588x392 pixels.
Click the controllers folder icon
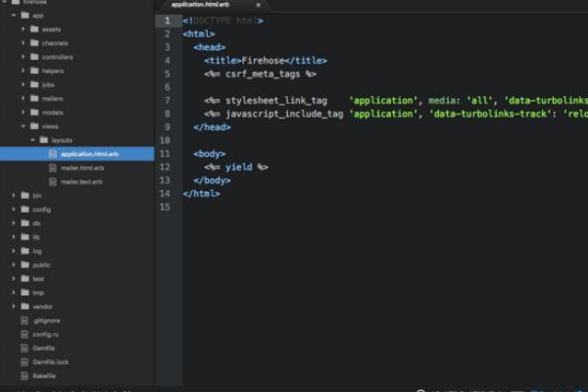pyautogui.click(x=34, y=57)
